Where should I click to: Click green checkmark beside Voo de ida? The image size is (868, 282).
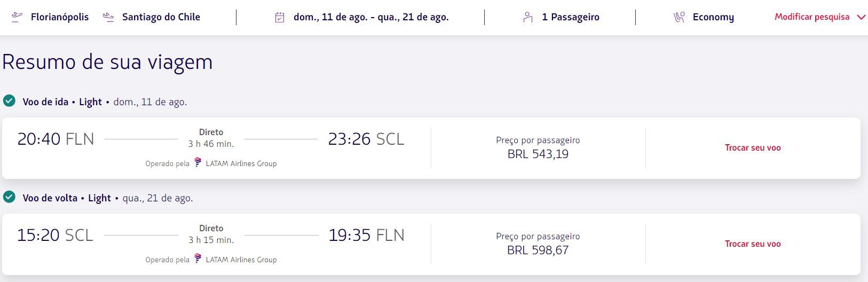(x=9, y=101)
